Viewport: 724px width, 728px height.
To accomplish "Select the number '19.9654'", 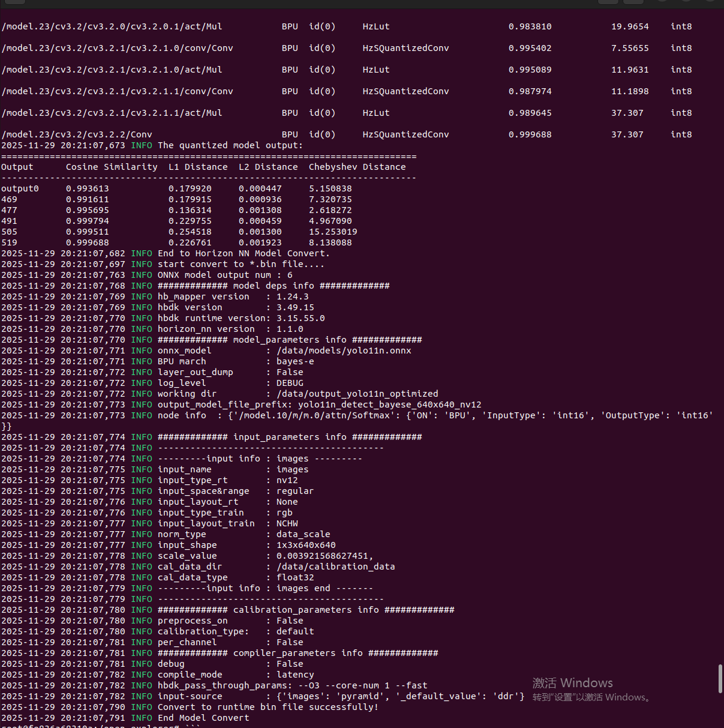I will 630,26.
